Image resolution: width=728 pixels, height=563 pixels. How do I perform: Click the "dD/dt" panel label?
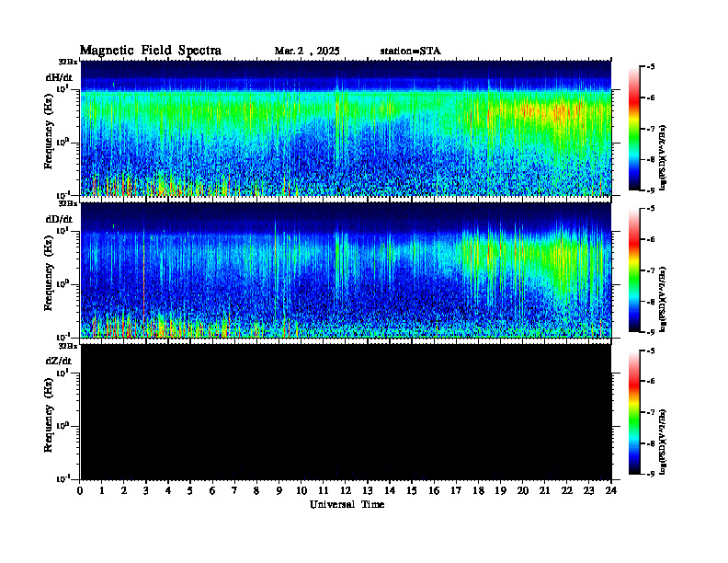[59, 219]
